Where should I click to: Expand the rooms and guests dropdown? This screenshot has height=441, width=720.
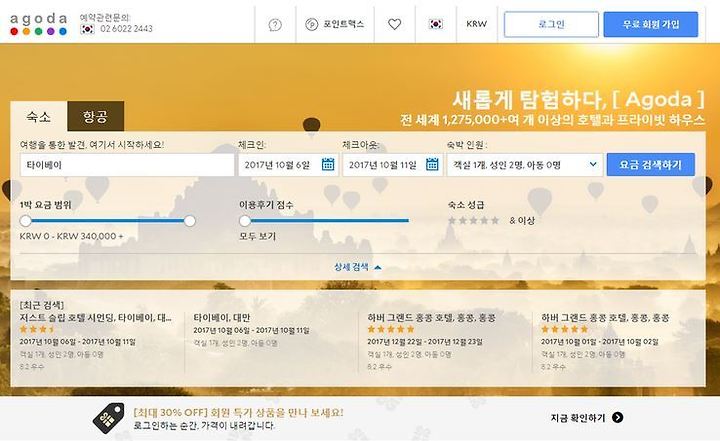525,164
